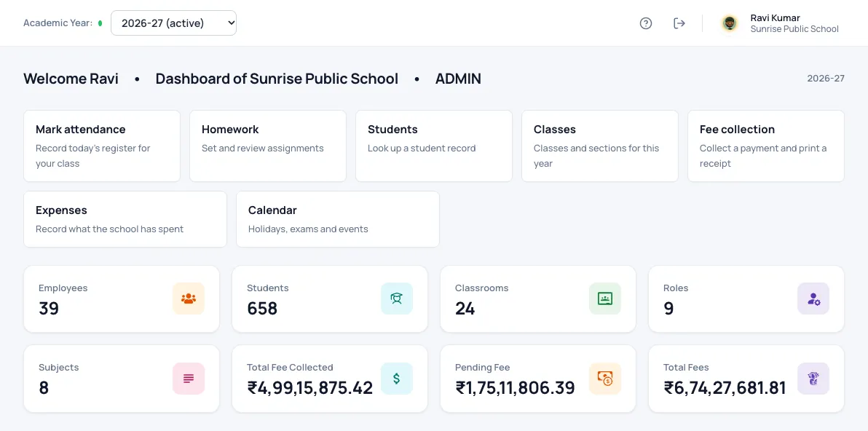868x431 pixels.
Task: Click the amount ₹6,74,27,681.81
Action: [x=725, y=388]
